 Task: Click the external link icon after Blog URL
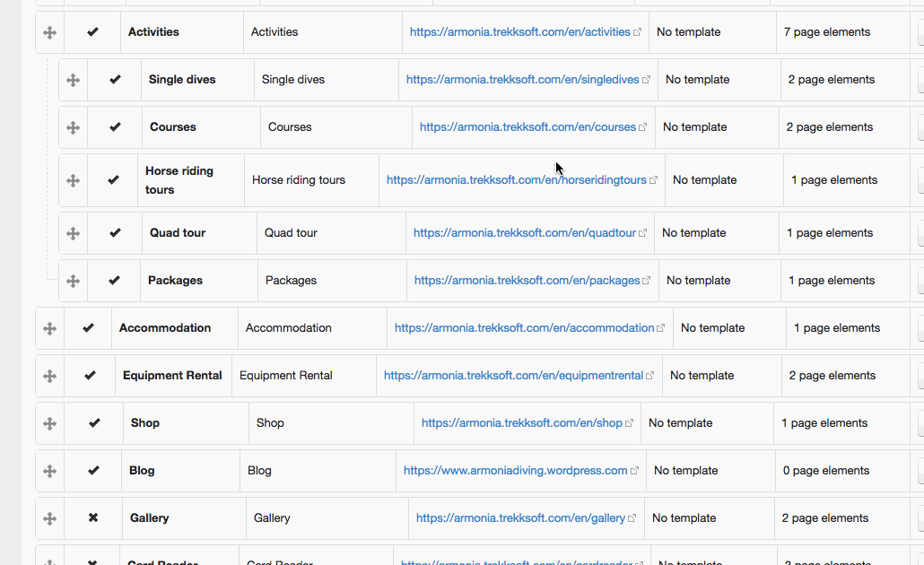click(635, 471)
